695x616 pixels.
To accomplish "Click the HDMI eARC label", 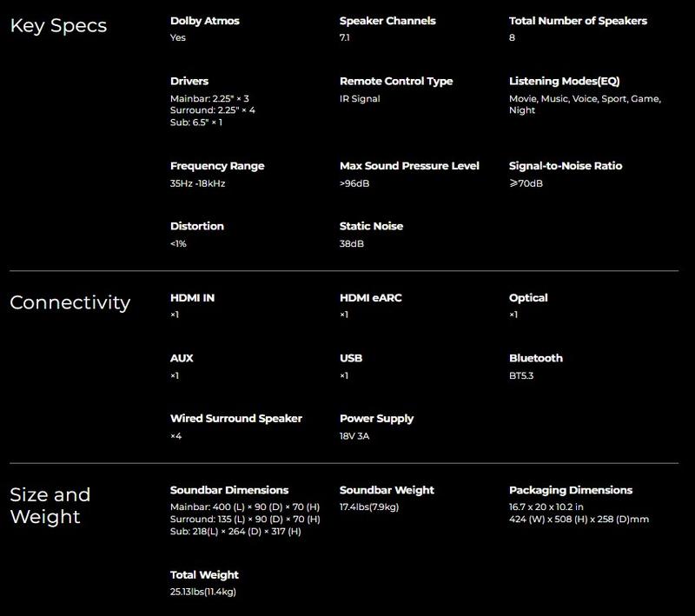I will click(x=370, y=298).
